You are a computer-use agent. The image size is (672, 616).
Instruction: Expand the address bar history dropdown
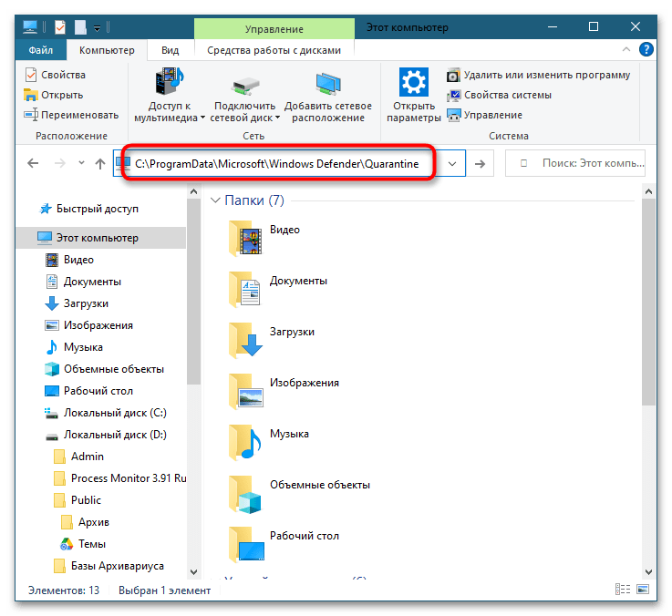[x=452, y=164]
